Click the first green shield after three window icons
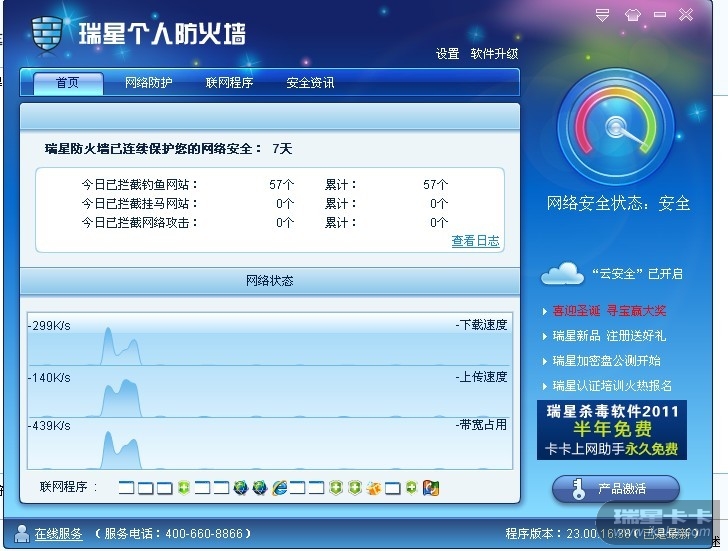728x551 pixels. click(184, 487)
